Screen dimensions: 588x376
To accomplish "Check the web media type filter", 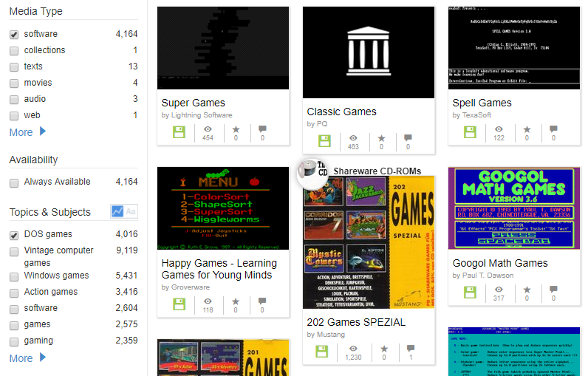I will [14, 116].
